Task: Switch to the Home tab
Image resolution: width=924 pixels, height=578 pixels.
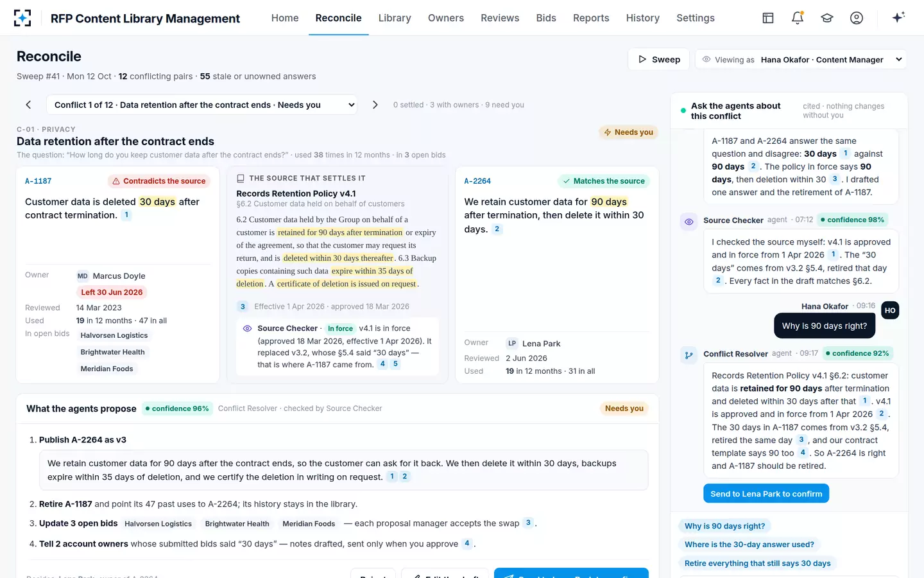Action: coord(285,18)
